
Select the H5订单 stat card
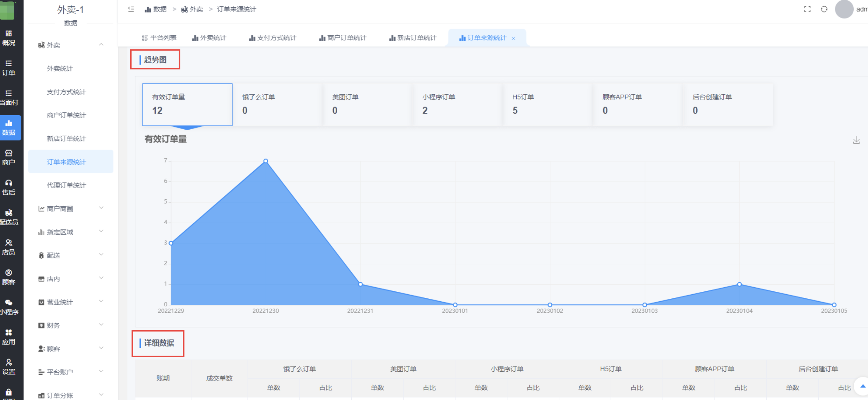547,104
